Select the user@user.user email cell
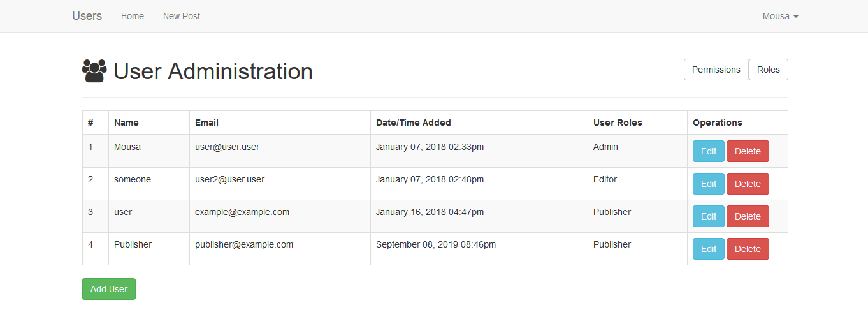The height and width of the screenshot is (335, 868). pos(227,147)
